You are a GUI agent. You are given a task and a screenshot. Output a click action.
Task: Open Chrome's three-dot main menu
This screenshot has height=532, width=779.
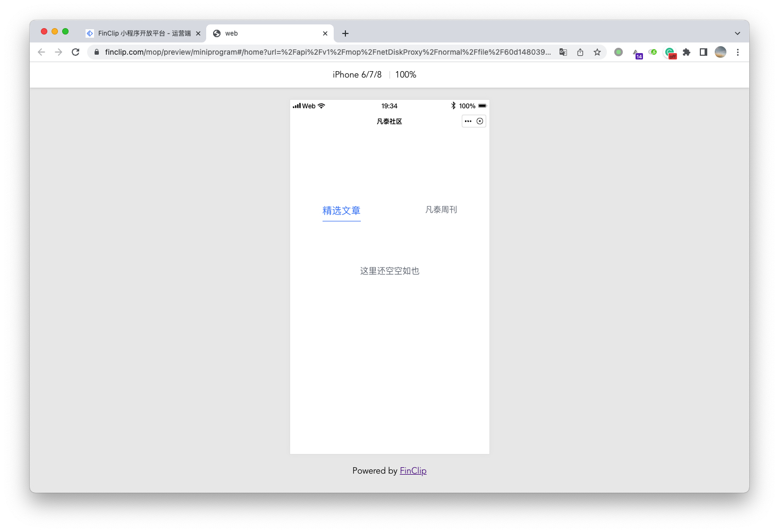click(x=738, y=52)
